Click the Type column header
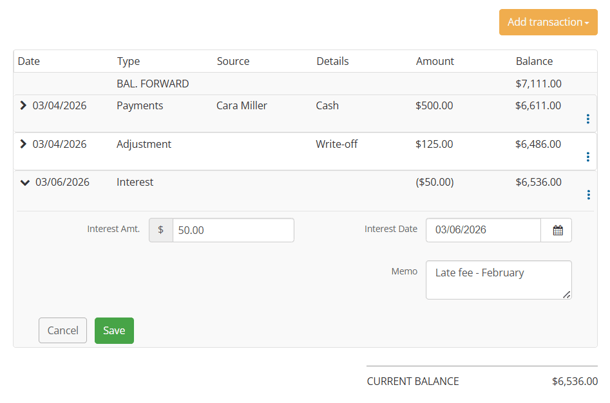The image size is (610, 403). click(128, 61)
